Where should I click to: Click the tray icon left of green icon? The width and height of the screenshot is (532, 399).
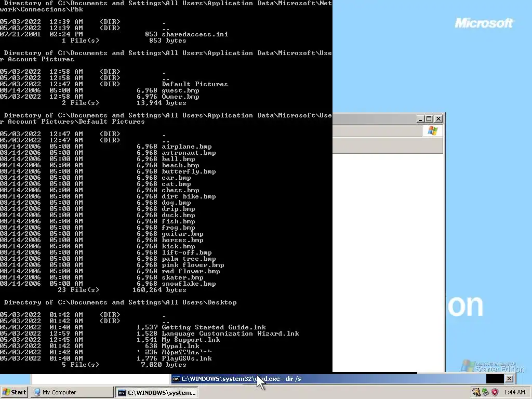pyautogui.click(x=476, y=392)
